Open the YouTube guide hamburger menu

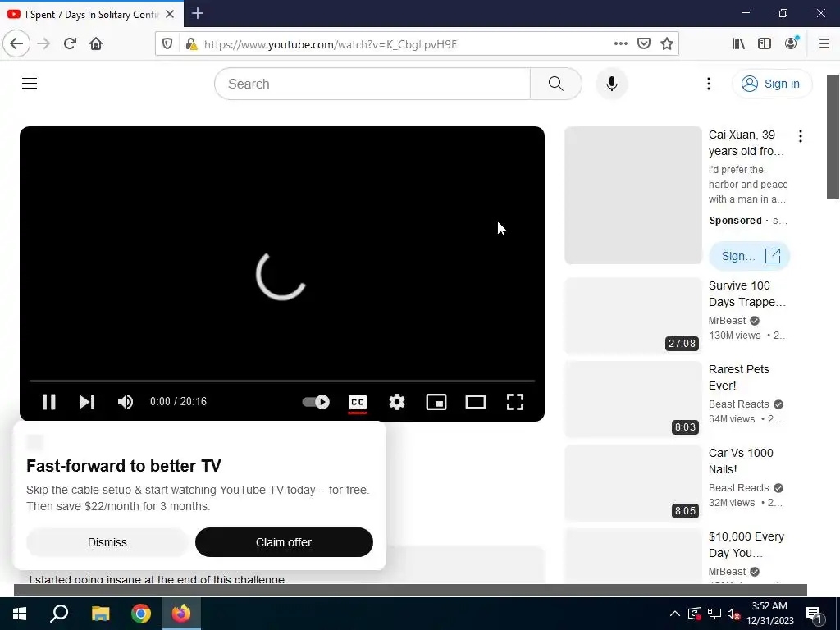coord(30,84)
